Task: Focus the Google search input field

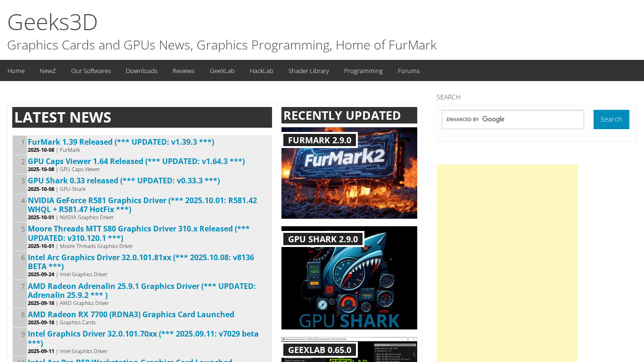Action: click(513, 119)
